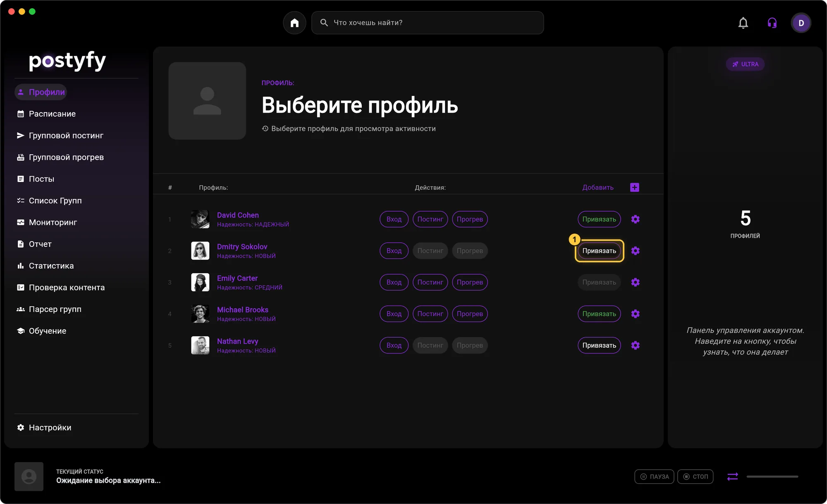827x504 pixels.
Task: Open settings gear for Emily Carter
Action: [636, 282]
